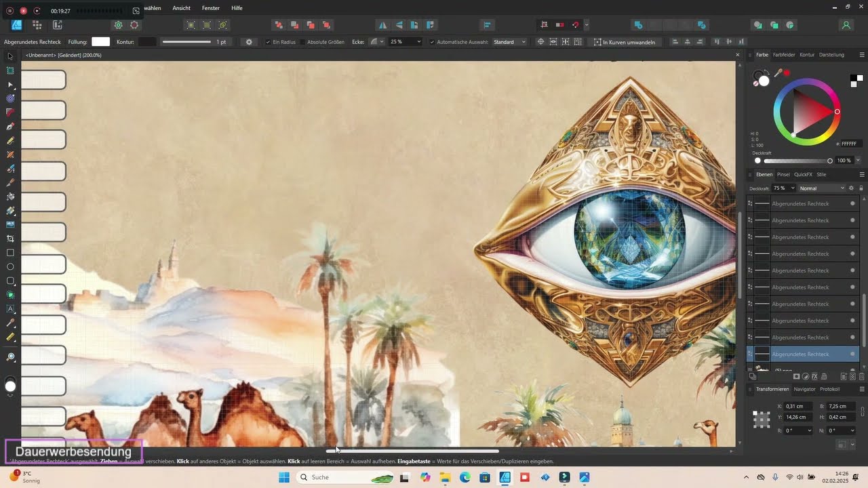This screenshot has height=488, width=868.
Task: Click the width B input field
Action: tap(841, 406)
